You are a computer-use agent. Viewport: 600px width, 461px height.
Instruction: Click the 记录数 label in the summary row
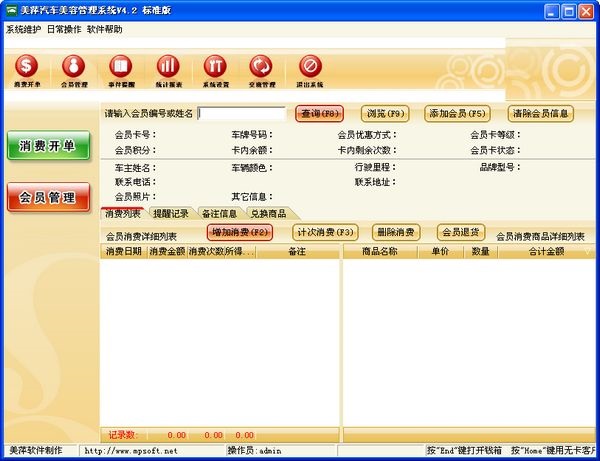123,435
